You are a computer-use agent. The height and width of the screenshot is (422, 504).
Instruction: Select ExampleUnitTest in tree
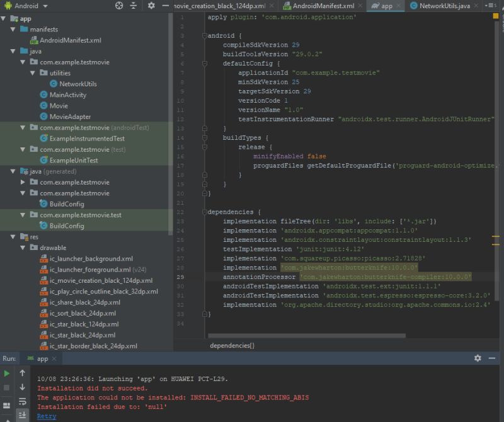69,161
